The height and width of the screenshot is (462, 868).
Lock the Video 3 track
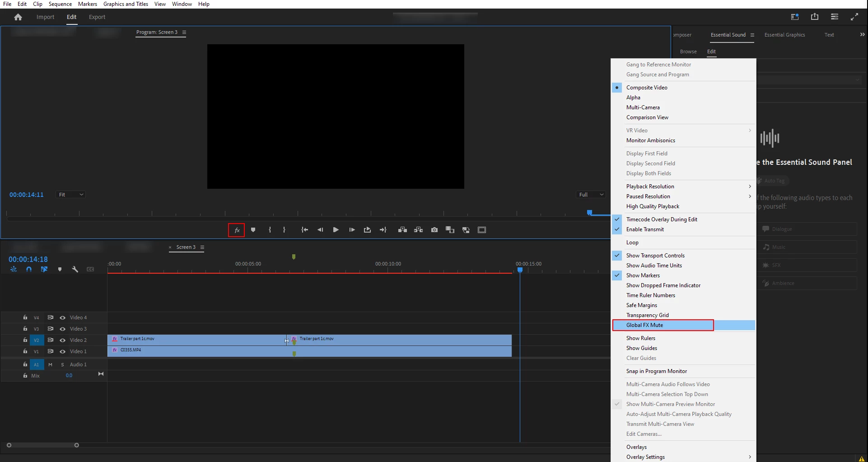pyautogui.click(x=25, y=329)
